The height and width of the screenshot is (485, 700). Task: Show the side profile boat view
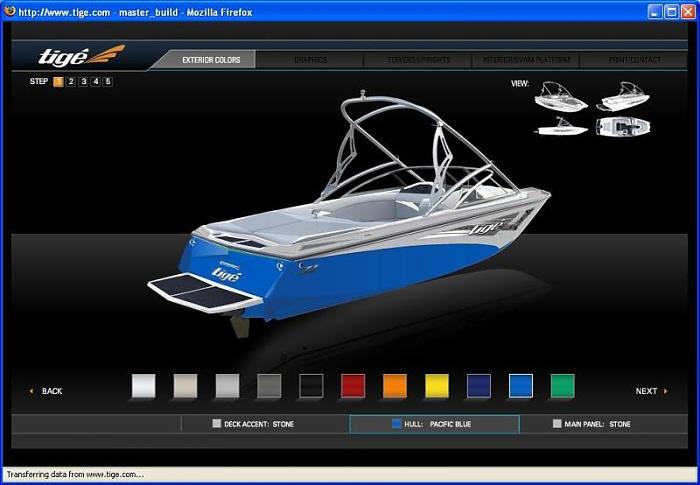click(559, 126)
